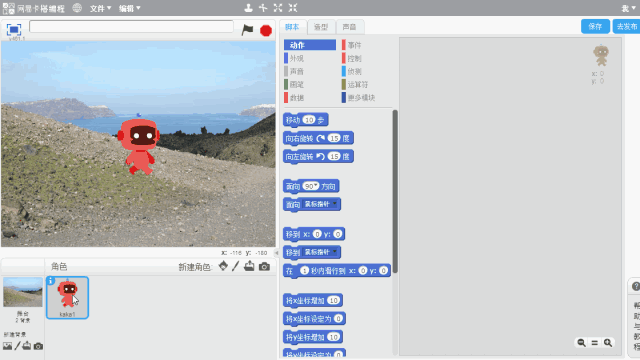
Task: Select the kaka1 sprite thumbnail
Action: click(x=67, y=298)
